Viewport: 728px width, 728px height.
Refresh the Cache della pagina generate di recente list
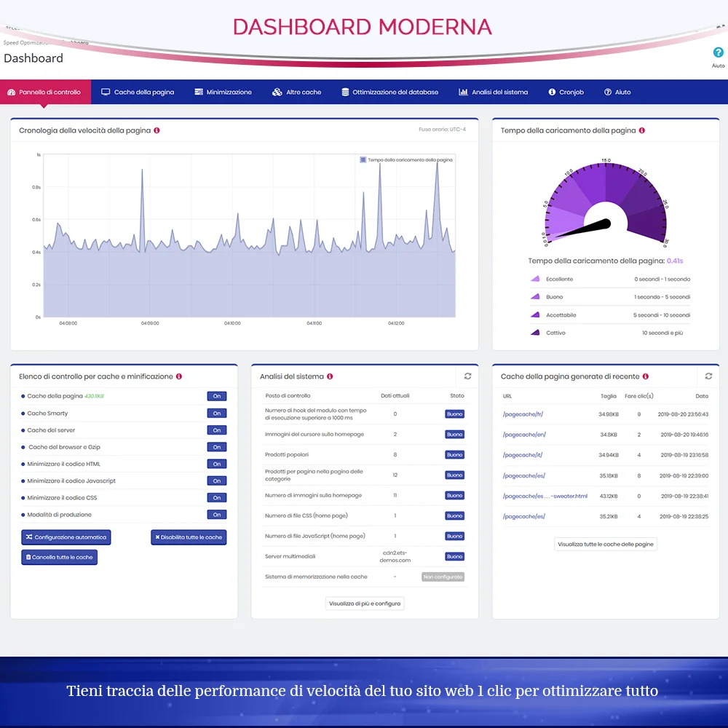(708, 376)
